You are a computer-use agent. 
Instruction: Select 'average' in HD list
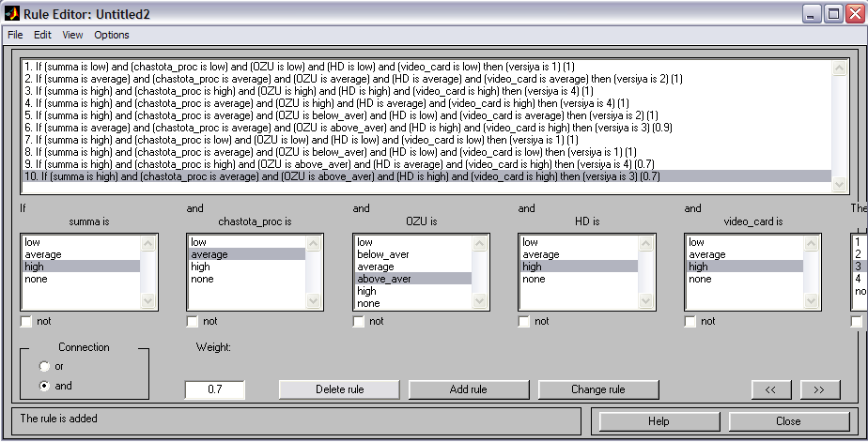[579, 254]
